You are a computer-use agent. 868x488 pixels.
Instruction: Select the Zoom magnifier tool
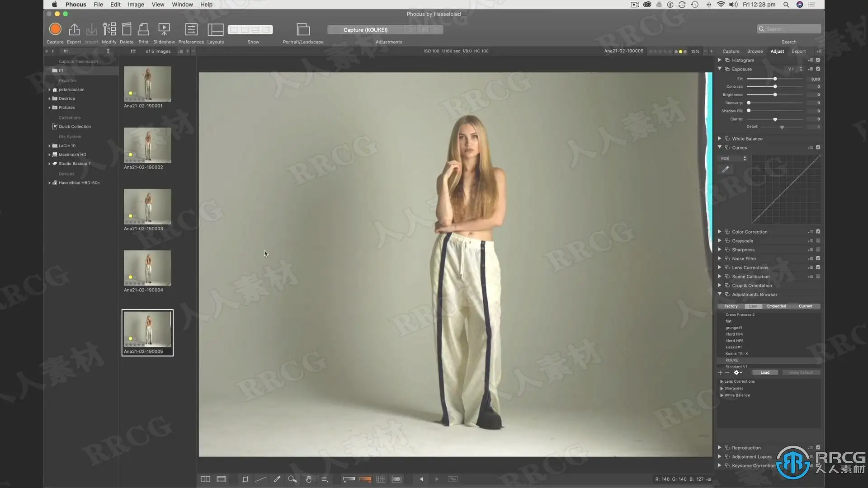(x=292, y=479)
